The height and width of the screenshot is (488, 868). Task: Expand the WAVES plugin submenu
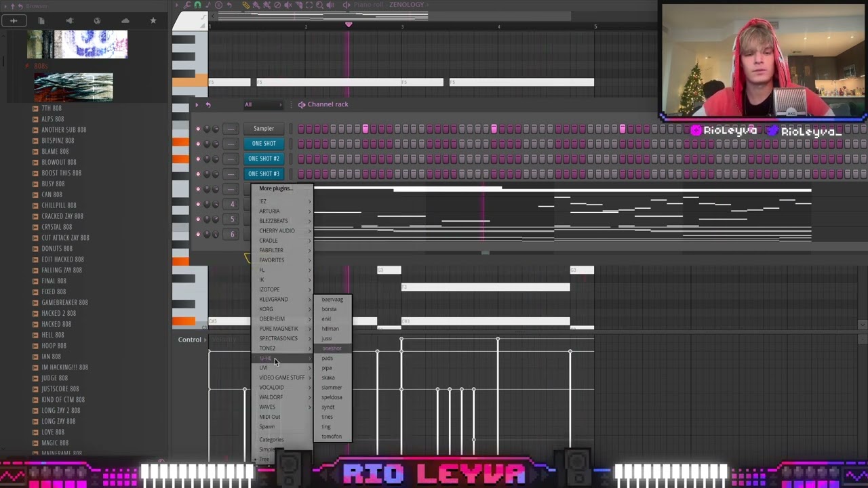pyautogui.click(x=282, y=407)
